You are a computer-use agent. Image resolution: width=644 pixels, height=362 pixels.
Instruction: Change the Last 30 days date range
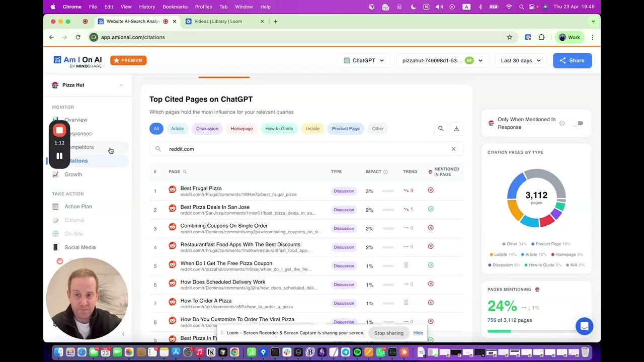click(x=521, y=60)
